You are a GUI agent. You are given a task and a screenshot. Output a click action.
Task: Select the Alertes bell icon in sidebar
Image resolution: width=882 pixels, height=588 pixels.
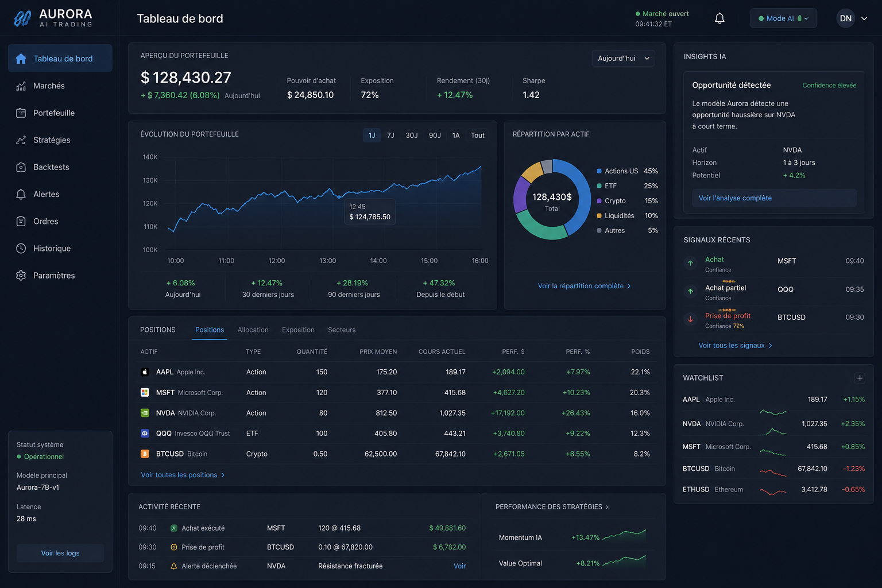21,194
